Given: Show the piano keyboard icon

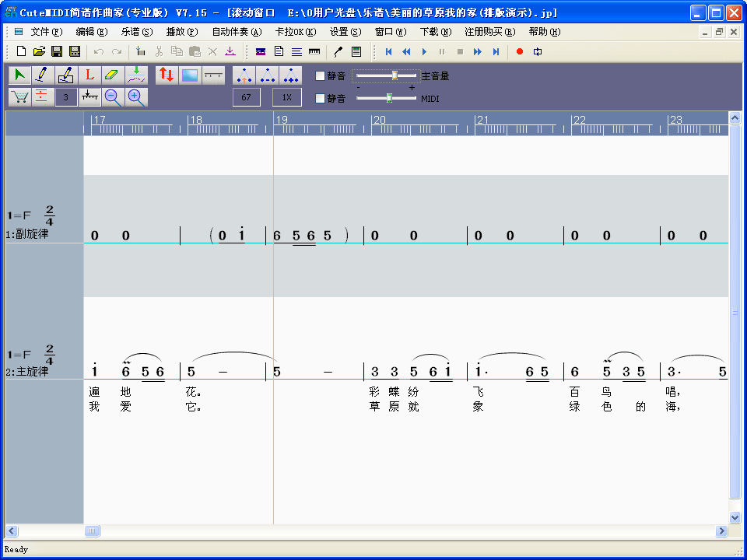Looking at the screenshot, I should [x=314, y=51].
